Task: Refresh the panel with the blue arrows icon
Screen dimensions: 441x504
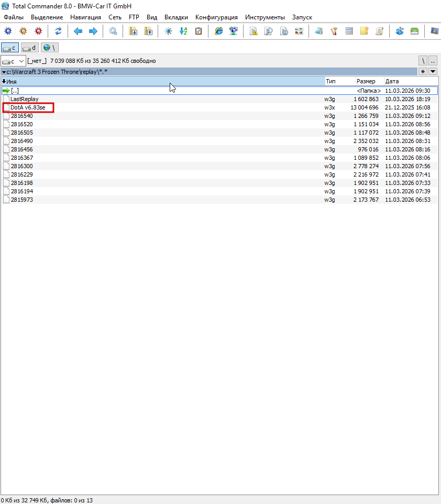Action: (58, 31)
